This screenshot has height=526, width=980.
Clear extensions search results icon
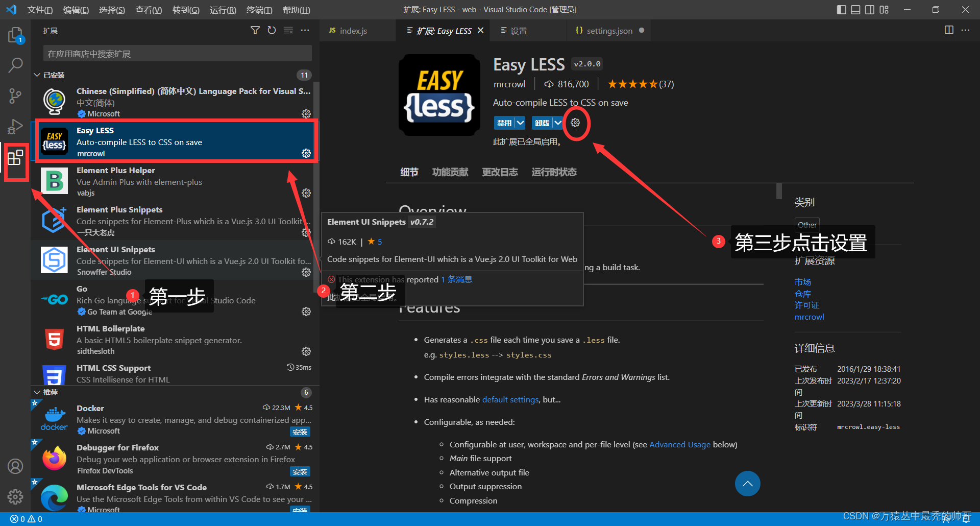click(x=288, y=31)
